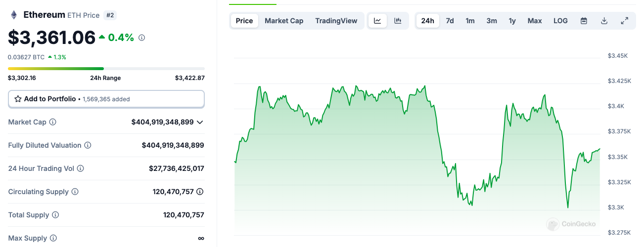Open the TradingView tab

pyautogui.click(x=336, y=21)
